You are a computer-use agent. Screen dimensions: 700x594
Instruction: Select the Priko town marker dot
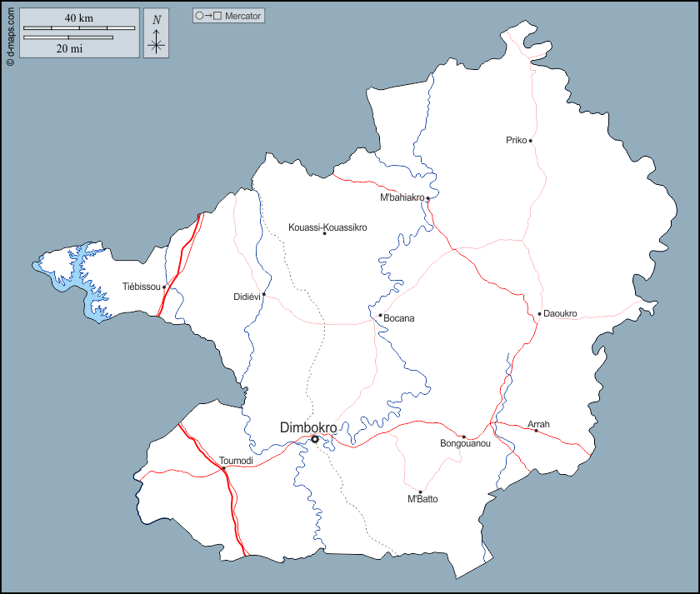coord(530,141)
